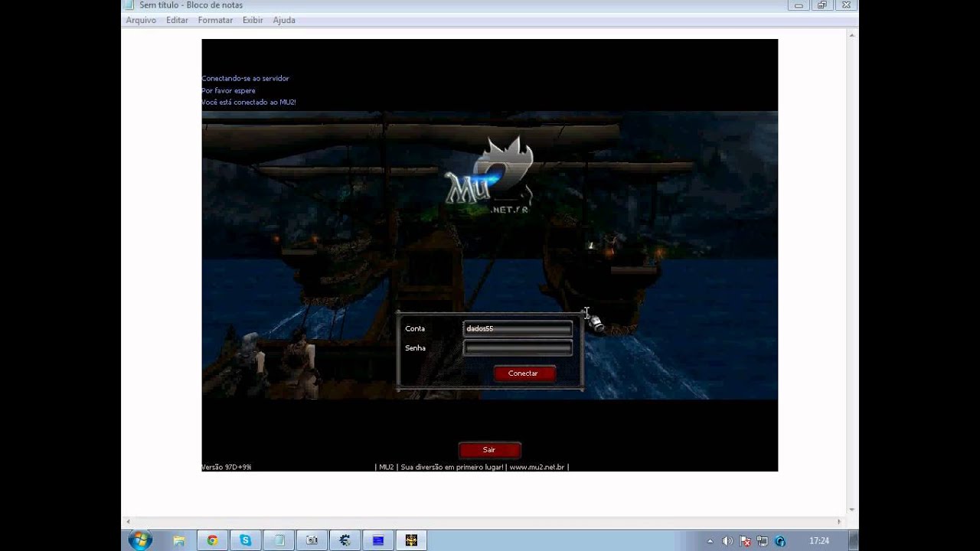
Task: Open Windows Explorer folder icon in taskbar
Action: pyautogui.click(x=179, y=540)
